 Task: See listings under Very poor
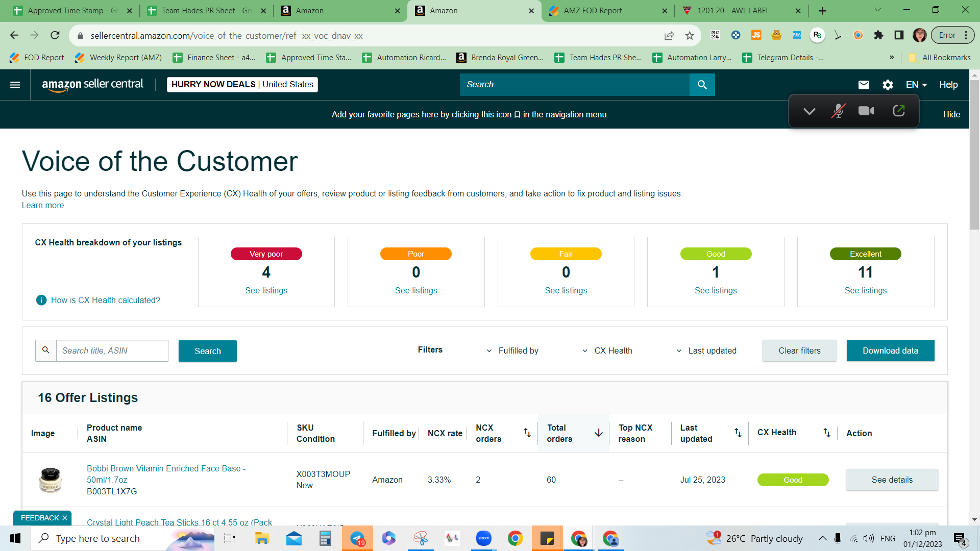point(266,290)
